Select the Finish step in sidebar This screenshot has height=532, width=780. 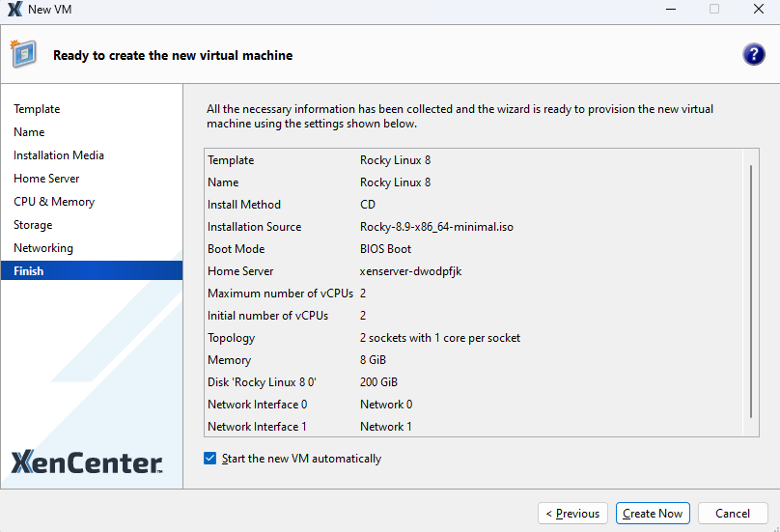coord(29,271)
